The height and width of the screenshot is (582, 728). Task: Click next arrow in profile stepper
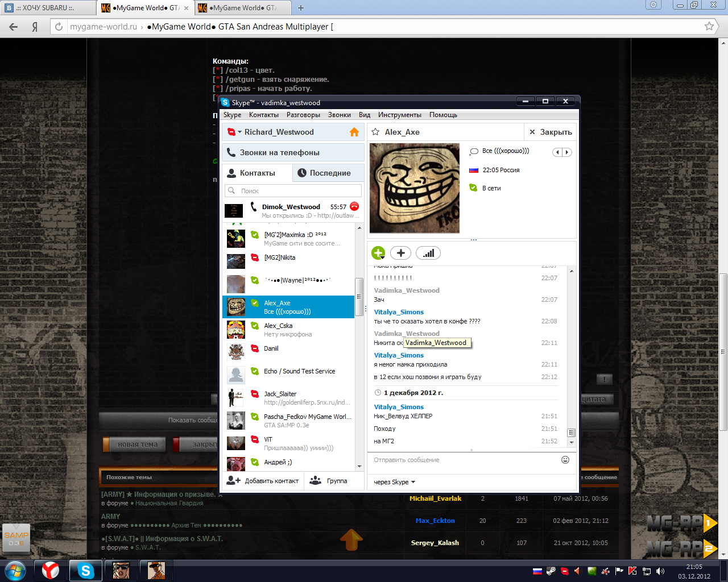(566, 152)
